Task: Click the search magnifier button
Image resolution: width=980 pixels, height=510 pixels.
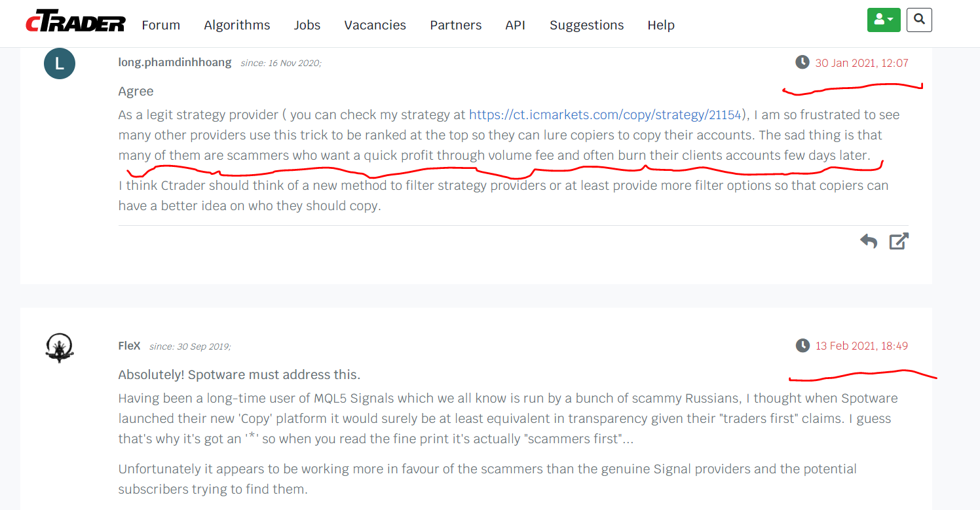Action: (x=919, y=20)
